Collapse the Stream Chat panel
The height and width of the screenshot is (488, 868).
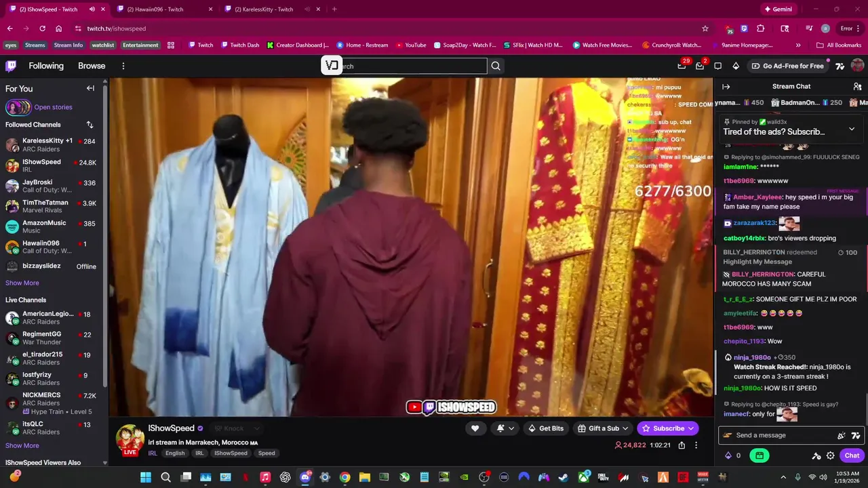pos(726,86)
